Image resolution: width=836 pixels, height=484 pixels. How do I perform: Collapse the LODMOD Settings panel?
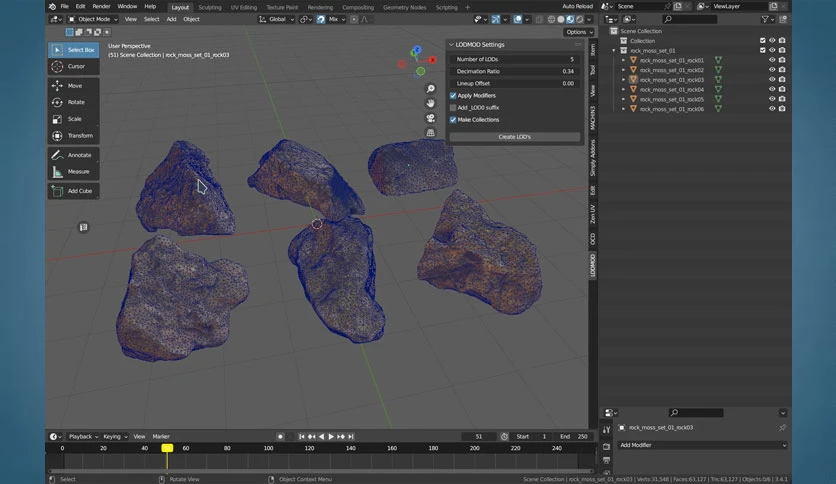coord(452,45)
